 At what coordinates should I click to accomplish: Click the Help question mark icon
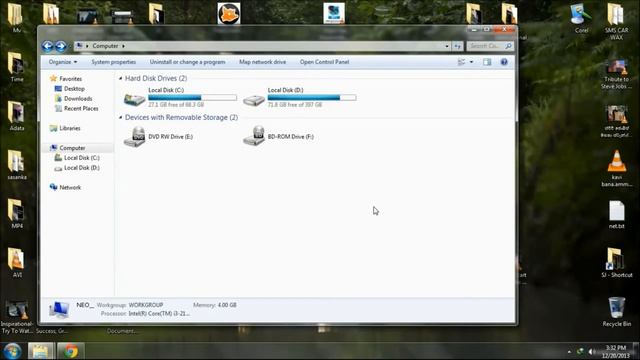pos(504,62)
